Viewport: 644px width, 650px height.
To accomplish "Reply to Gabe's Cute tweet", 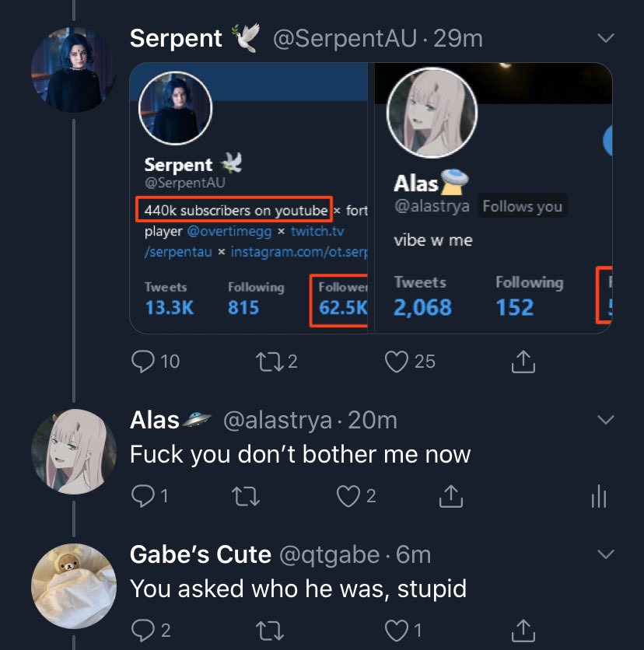I will pos(143,630).
